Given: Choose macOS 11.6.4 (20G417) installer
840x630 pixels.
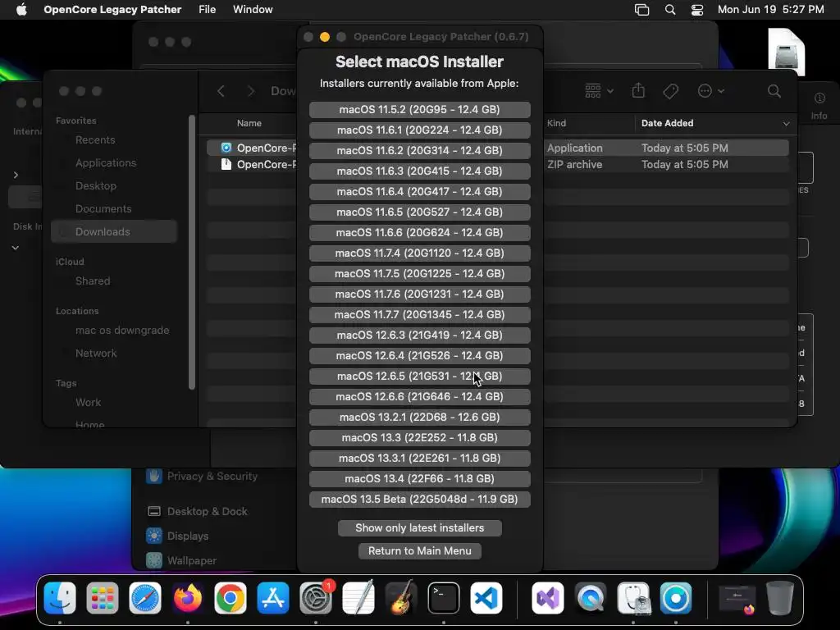Looking at the screenshot, I should (x=419, y=191).
